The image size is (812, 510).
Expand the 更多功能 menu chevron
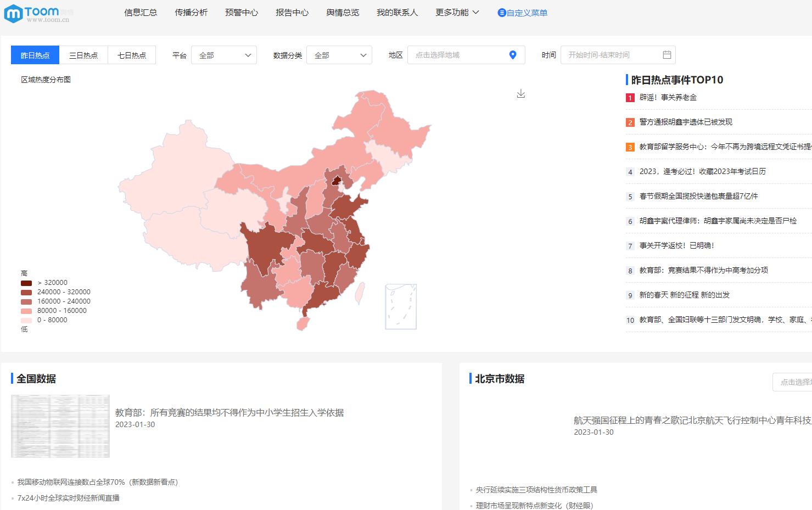475,12
